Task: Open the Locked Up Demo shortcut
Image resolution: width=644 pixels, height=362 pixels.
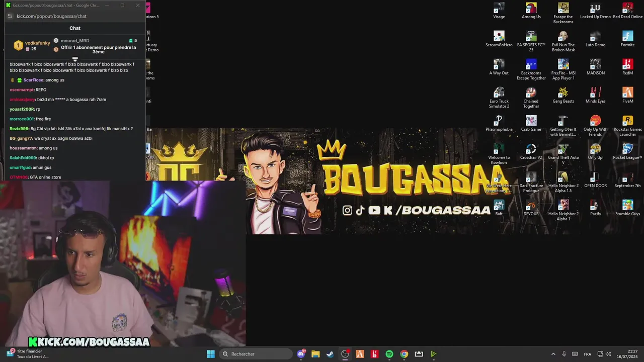Action: [595, 11]
